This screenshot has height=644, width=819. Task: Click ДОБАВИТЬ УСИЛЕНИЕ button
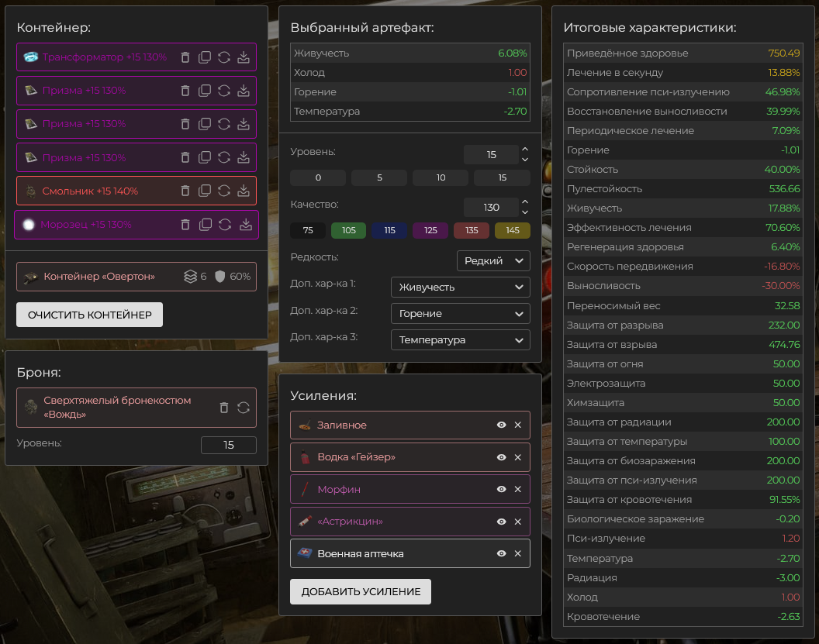coord(360,591)
